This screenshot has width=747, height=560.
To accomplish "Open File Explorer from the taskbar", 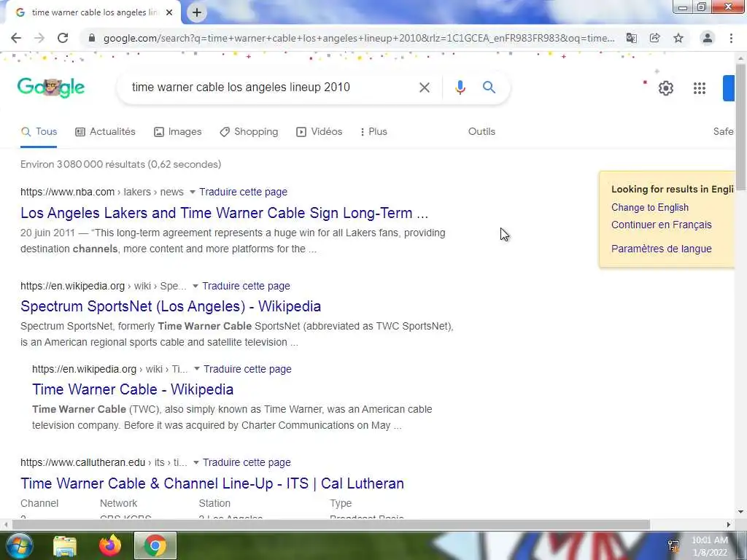I will tap(65, 546).
